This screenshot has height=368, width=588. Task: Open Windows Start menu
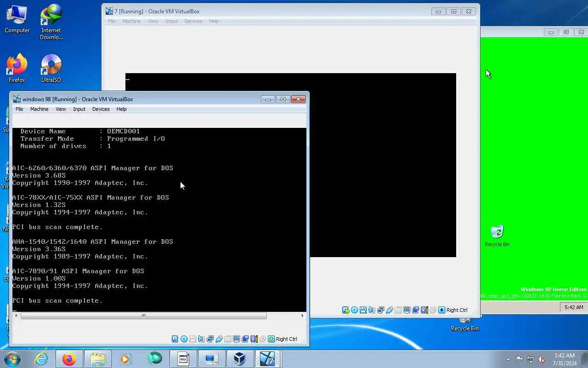point(12,359)
